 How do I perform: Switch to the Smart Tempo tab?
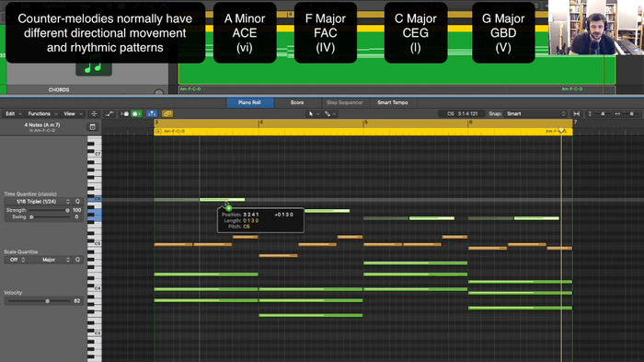click(x=393, y=102)
